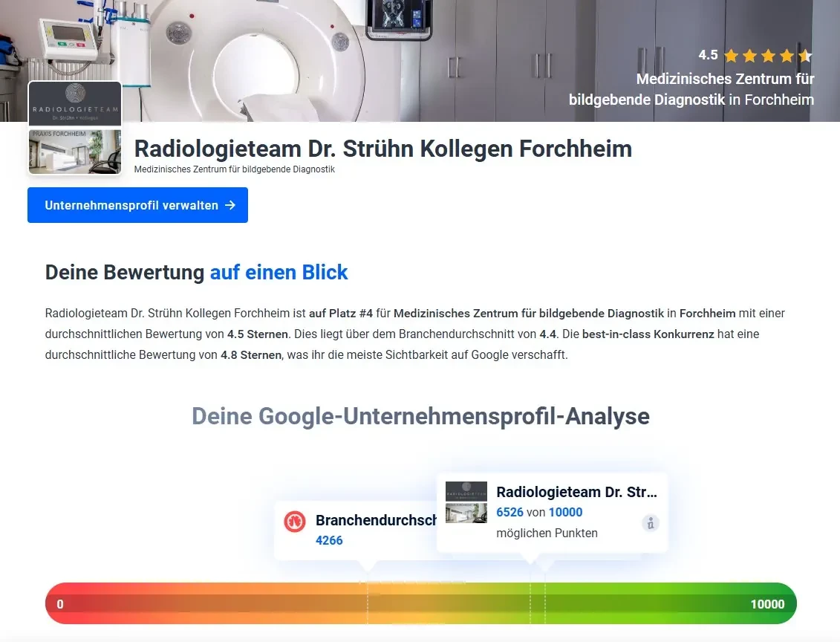Click the info icon in the Radiologieteam score card
The height and width of the screenshot is (642, 840).
[651, 523]
